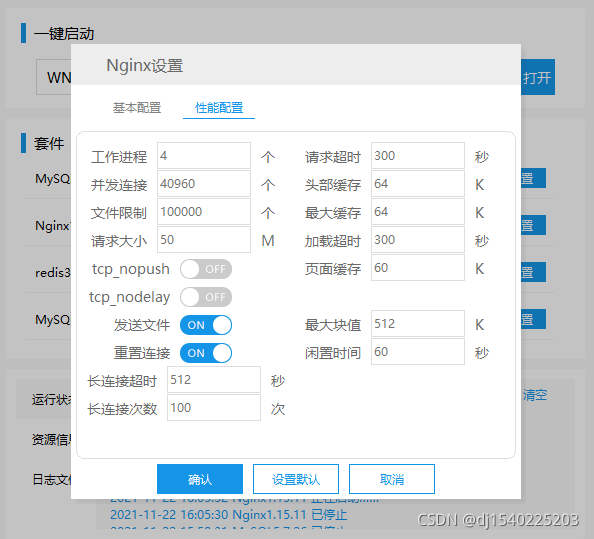Click the 'Nginx1.15.11 已停止' log line
Image resolution: width=594 pixels, height=539 pixels.
[228, 515]
